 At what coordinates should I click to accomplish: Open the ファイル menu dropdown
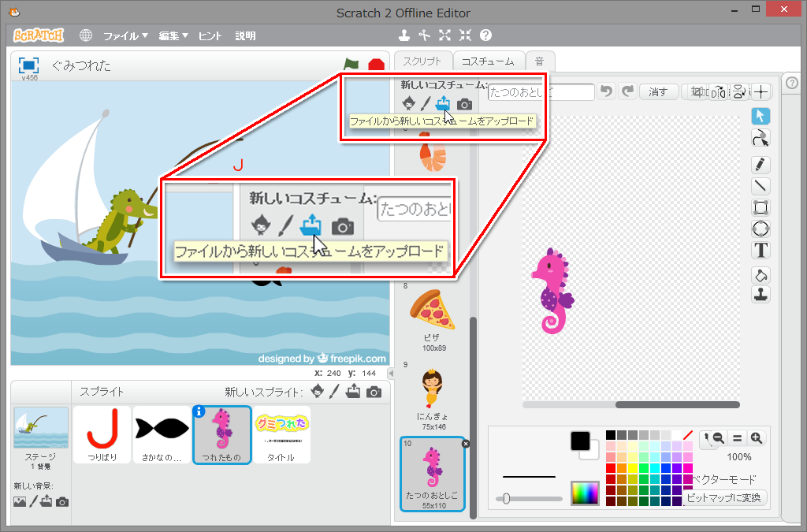125,35
